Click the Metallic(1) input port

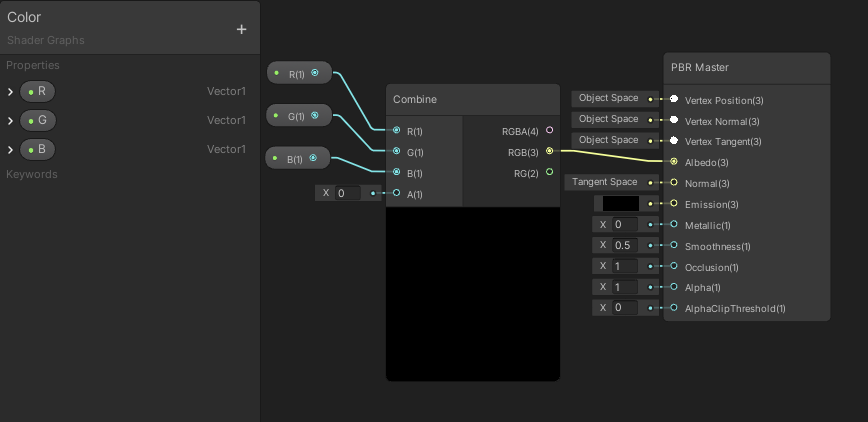(x=674, y=224)
